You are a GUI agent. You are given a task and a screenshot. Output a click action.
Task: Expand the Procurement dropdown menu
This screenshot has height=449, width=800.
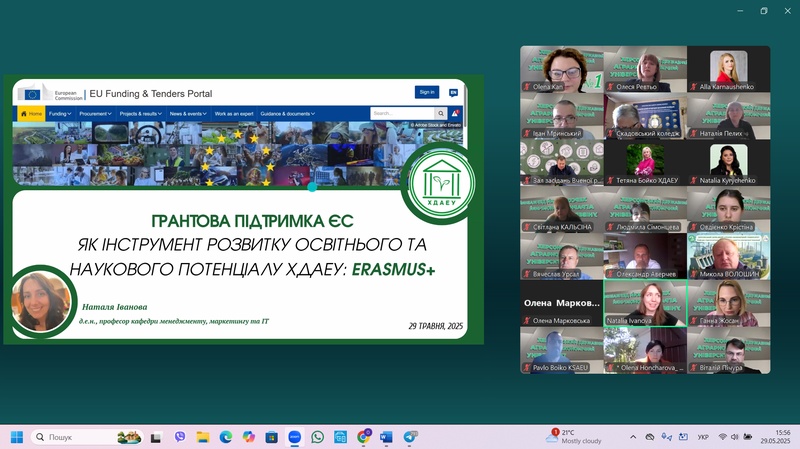pyautogui.click(x=96, y=114)
